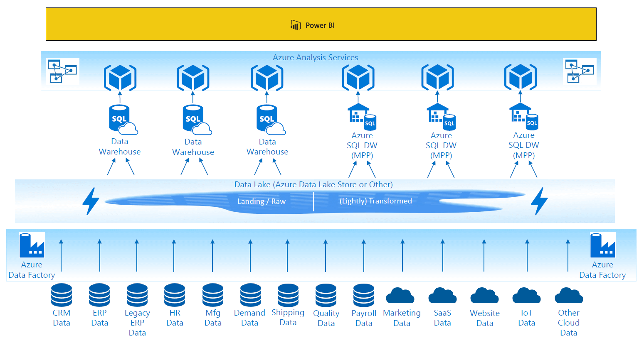The image size is (644, 338).
Task: Click the left lightning bolt icon
Action: (91, 201)
